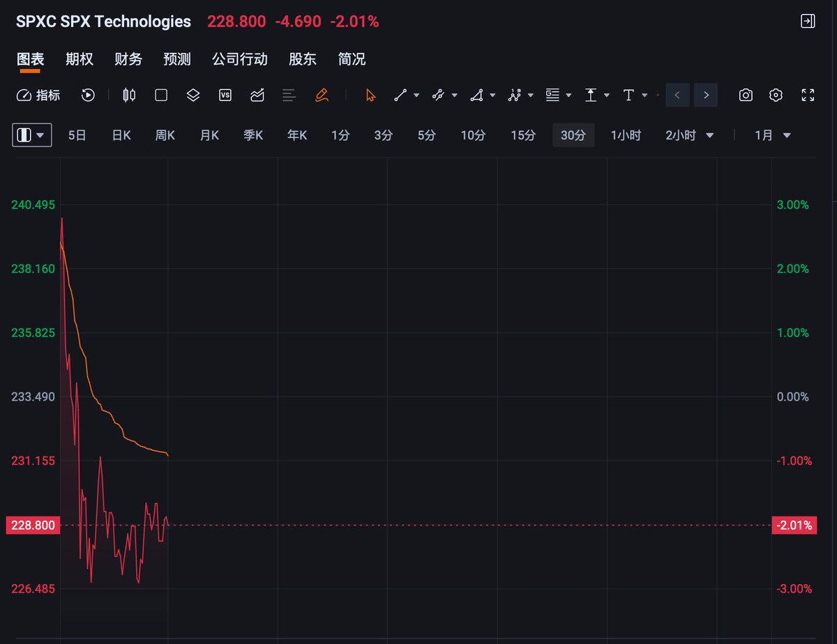Expand the measure tool dropdown arrow
The image size is (837, 644).
click(x=607, y=95)
